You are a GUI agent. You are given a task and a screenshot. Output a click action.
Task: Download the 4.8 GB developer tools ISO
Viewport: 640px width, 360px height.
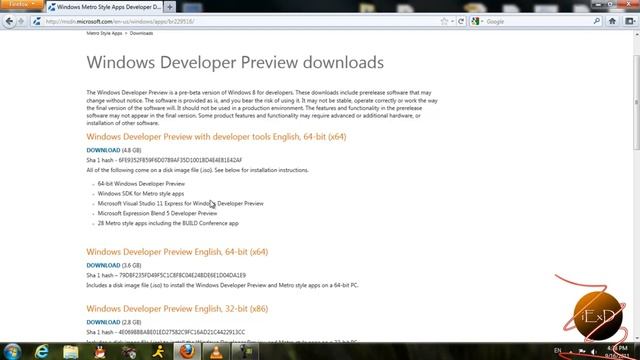point(103,150)
